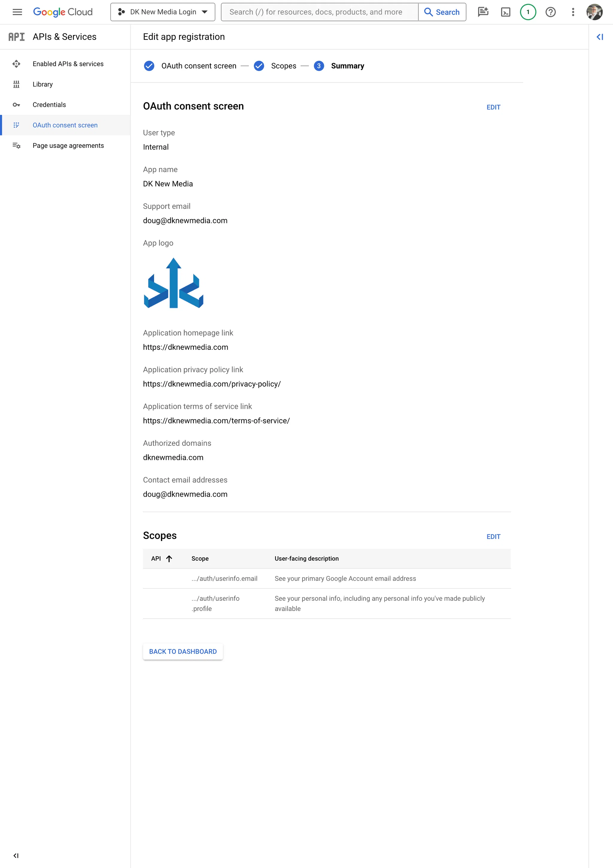Toggle the right side info panel
The width and height of the screenshot is (613, 868).
tap(600, 37)
